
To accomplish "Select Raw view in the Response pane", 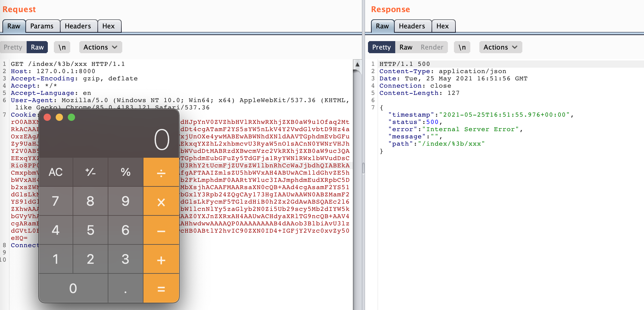I will tap(406, 47).
